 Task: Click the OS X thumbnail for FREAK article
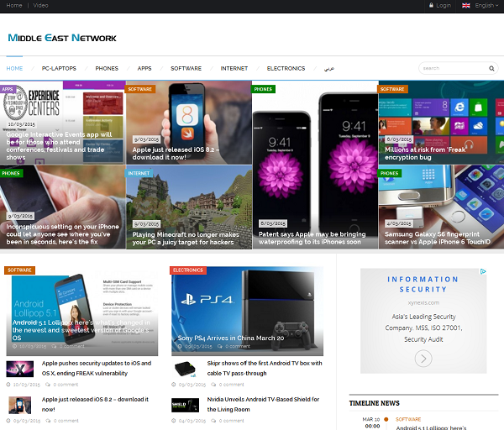tap(19, 369)
